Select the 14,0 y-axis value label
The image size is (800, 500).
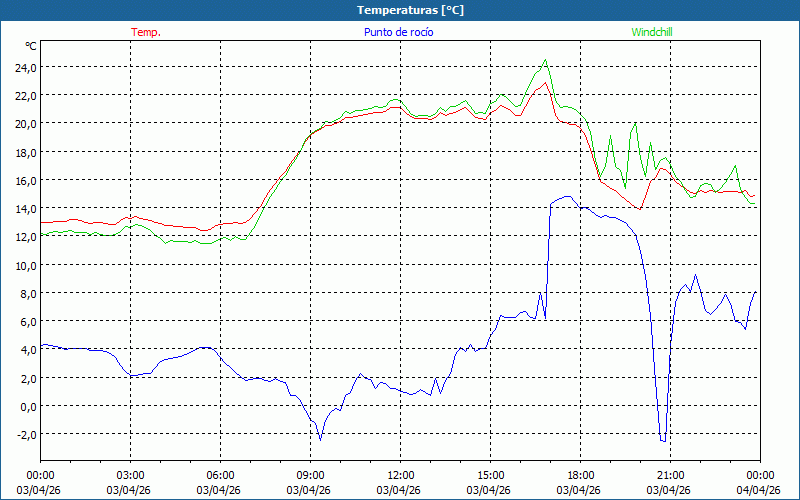click(x=24, y=209)
